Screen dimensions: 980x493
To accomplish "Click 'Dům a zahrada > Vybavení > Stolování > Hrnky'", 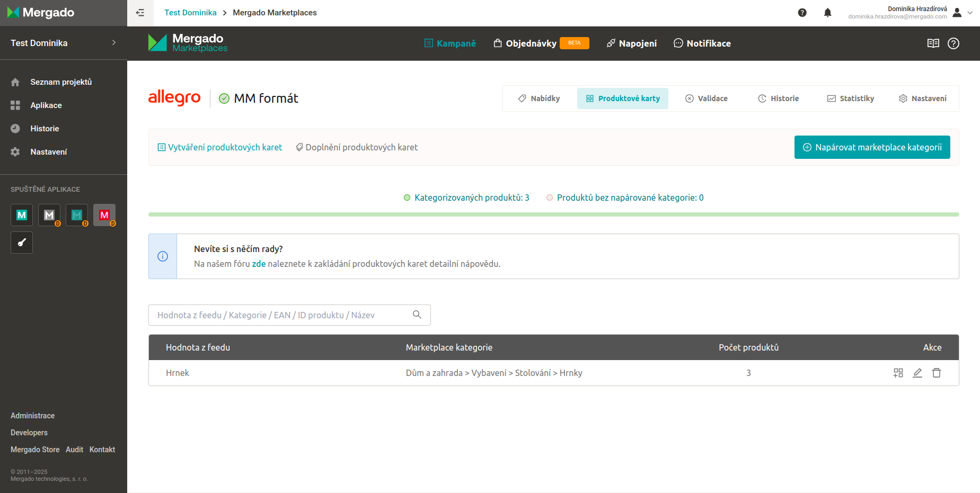I will [494, 373].
